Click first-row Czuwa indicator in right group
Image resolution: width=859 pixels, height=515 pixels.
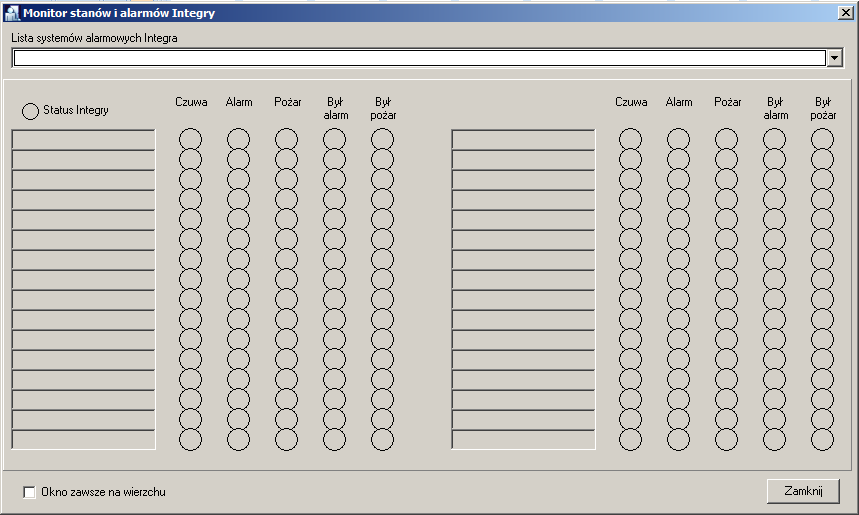point(631,139)
